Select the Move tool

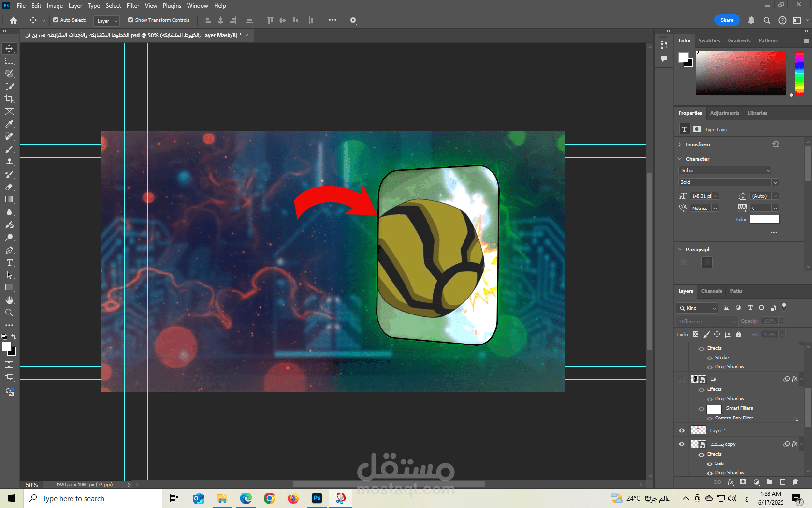pyautogui.click(x=9, y=48)
